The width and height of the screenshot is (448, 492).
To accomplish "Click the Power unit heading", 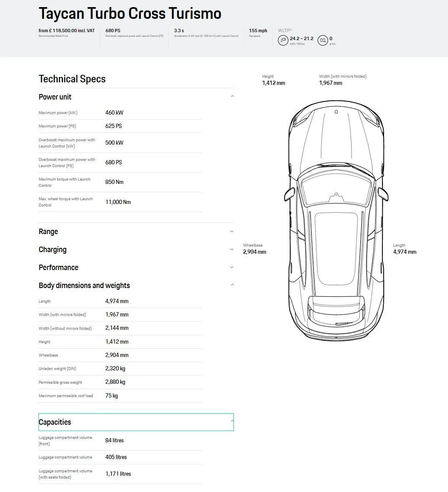I will pyautogui.click(x=55, y=97).
